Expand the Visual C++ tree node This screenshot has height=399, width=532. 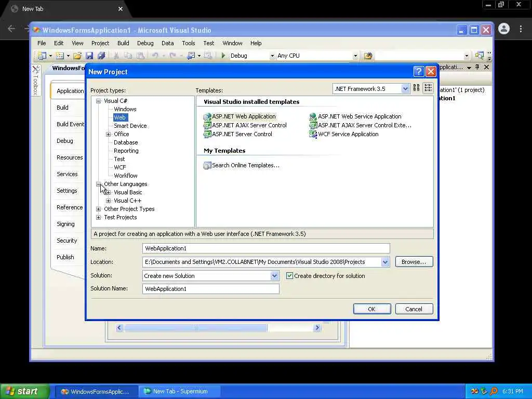pyautogui.click(x=108, y=201)
